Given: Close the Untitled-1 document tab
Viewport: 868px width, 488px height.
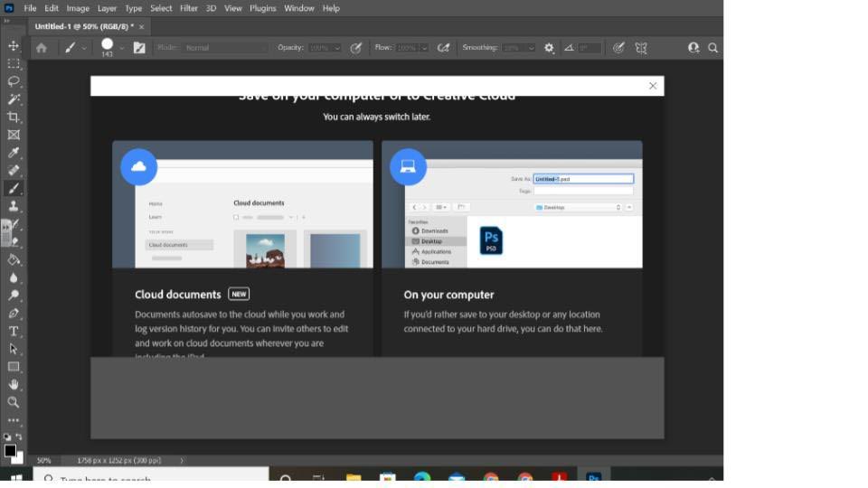Looking at the screenshot, I should tap(141, 26).
